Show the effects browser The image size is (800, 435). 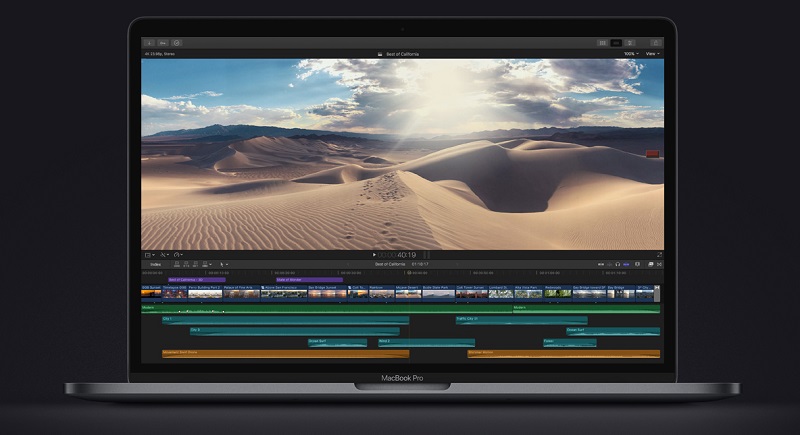[x=651, y=264]
